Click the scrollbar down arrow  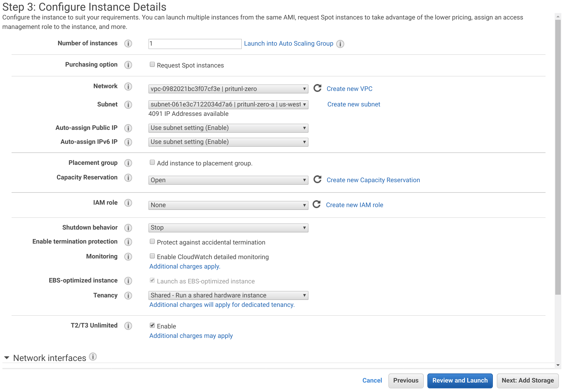pos(558,365)
